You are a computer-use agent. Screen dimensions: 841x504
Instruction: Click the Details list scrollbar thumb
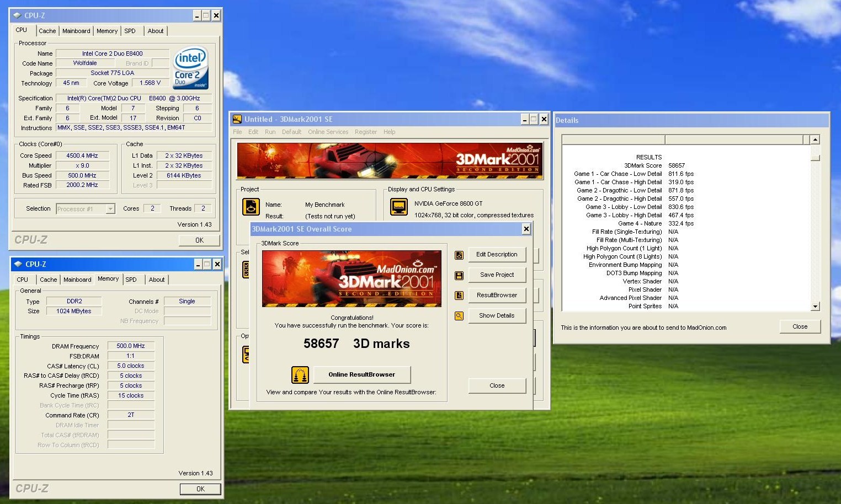click(815, 158)
